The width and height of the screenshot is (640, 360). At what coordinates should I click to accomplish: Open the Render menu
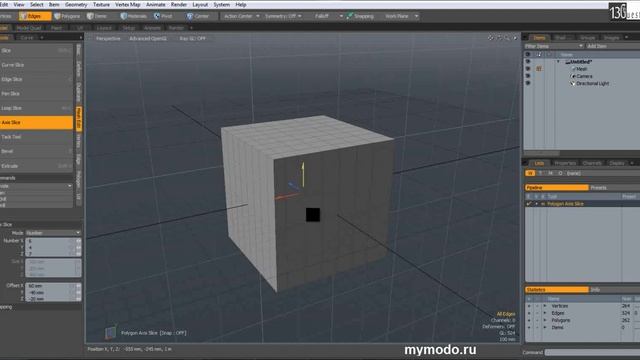(x=179, y=4)
